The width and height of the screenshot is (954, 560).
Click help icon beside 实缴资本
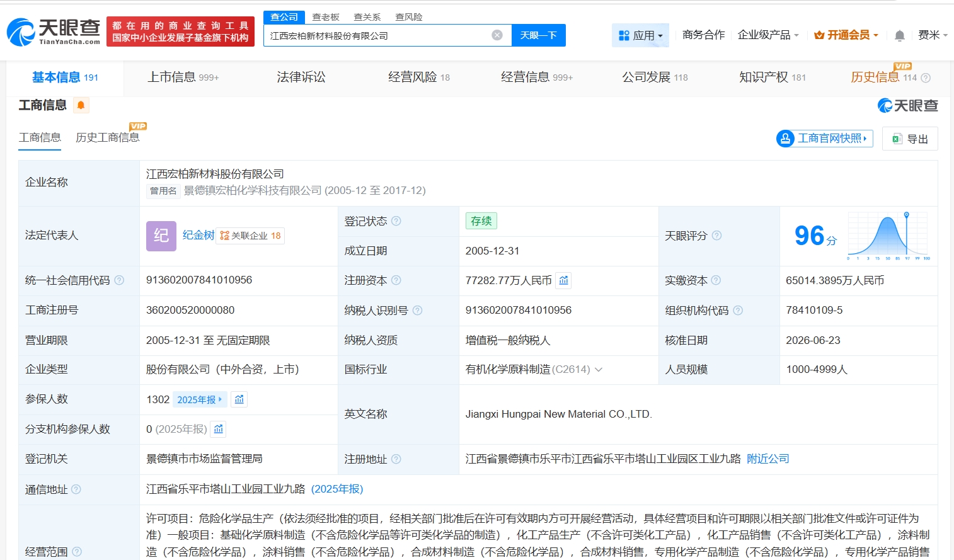pyautogui.click(x=716, y=280)
